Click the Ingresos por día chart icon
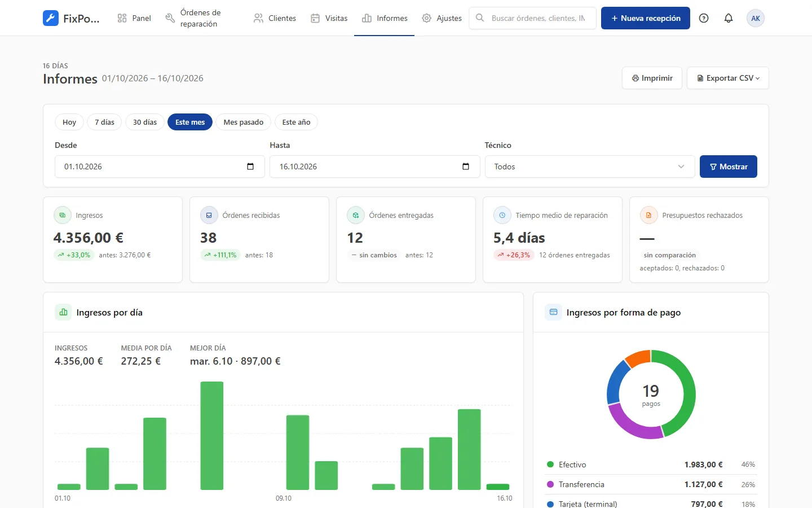The image size is (812, 508). pos(63,312)
